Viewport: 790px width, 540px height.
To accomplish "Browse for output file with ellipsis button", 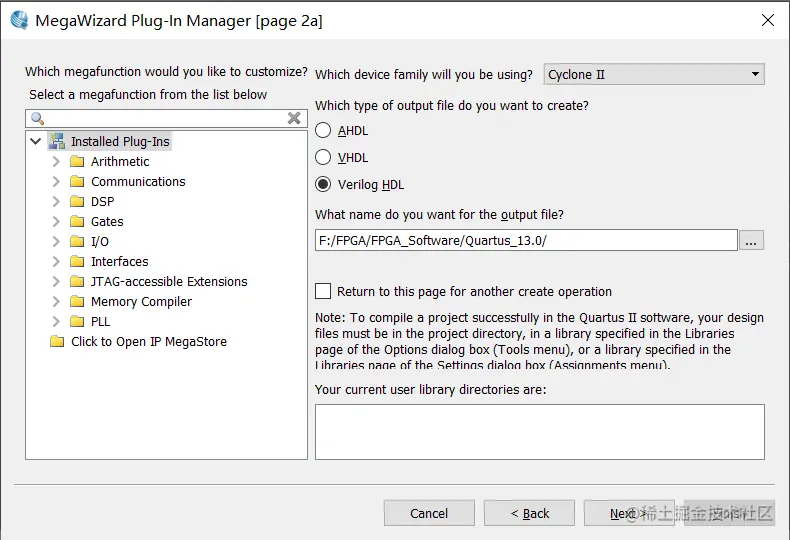I will pyautogui.click(x=752, y=240).
